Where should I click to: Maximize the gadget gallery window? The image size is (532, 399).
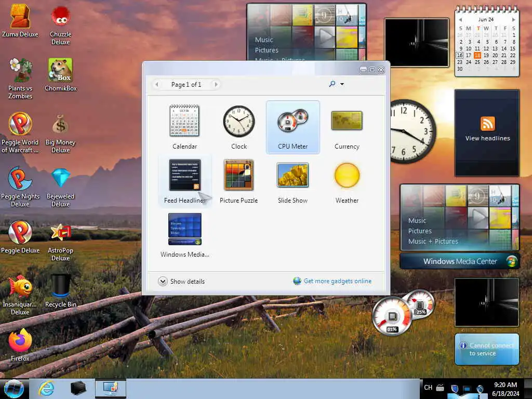tap(372, 70)
